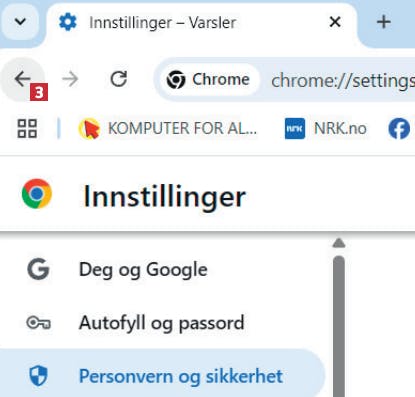Click the forward navigation arrow

(70, 79)
